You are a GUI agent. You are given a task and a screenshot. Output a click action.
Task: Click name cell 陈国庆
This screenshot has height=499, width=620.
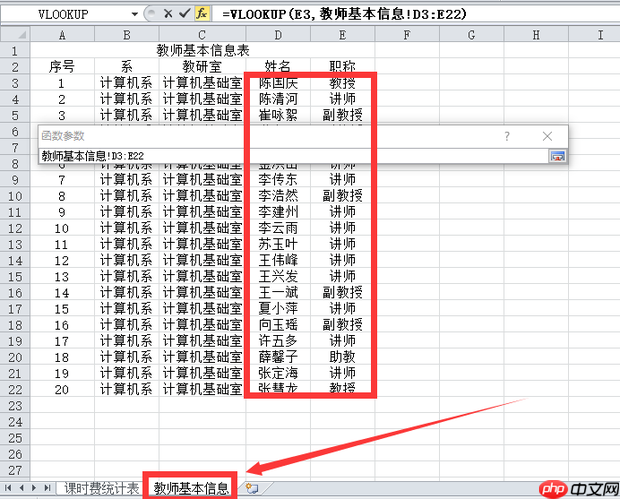tap(278, 83)
